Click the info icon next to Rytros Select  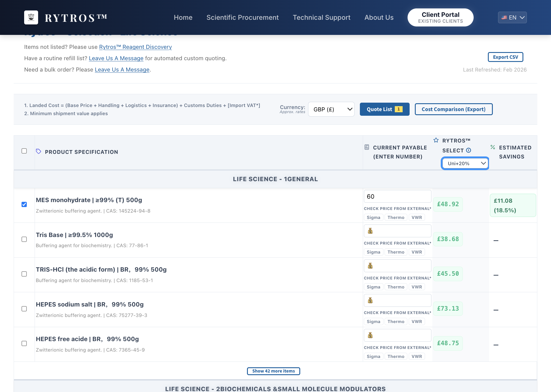coord(468,150)
